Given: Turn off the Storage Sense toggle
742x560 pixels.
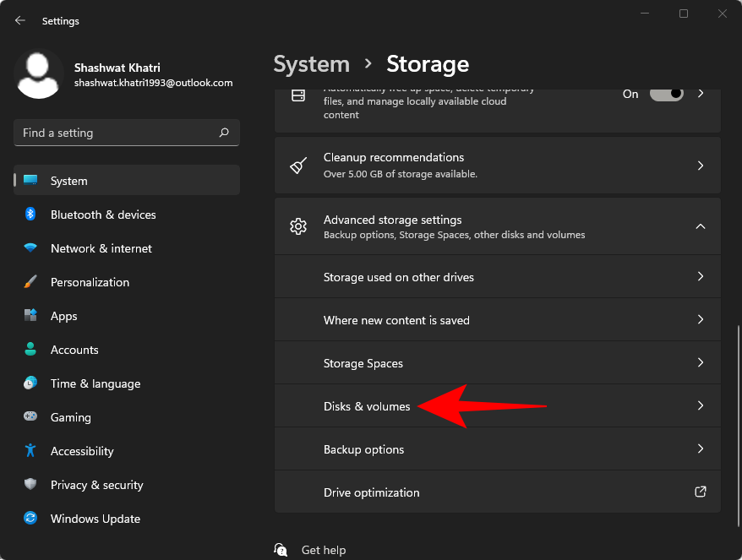Looking at the screenshot, I should (666, 94).
